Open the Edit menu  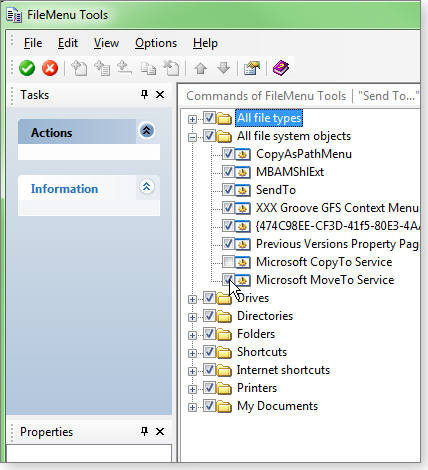coord(68,43)
